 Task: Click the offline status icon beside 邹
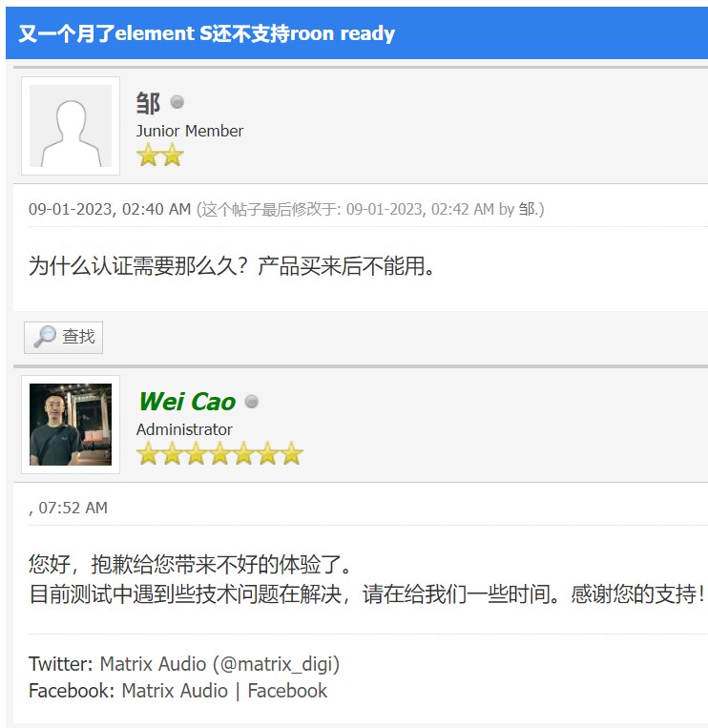[177, 102]
